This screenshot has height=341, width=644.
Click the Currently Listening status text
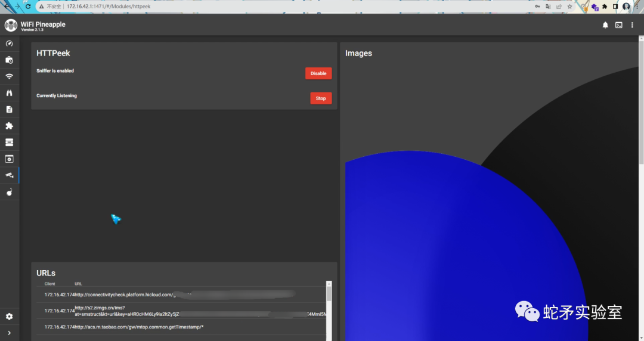(56, 96)
